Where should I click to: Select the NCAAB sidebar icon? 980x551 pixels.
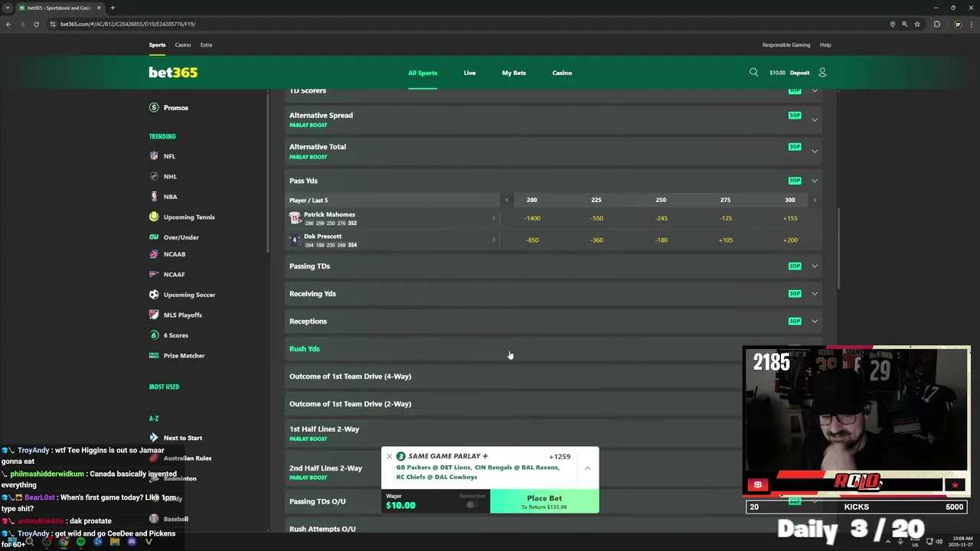[154, 254]
